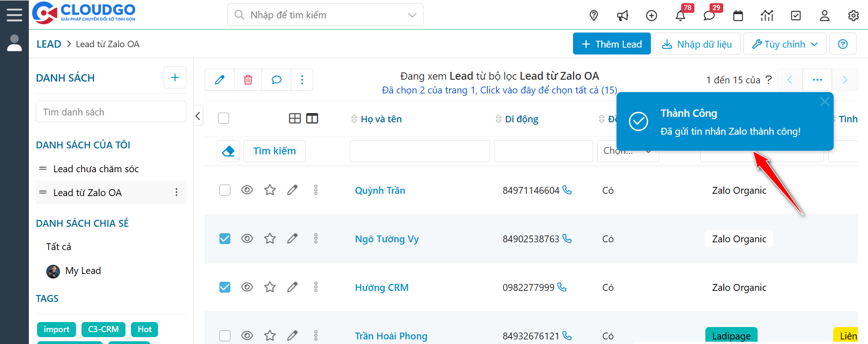The height and width of the screenshot is (344, 868).
Task: Collapse the left list panel
Action: [198, 116]
